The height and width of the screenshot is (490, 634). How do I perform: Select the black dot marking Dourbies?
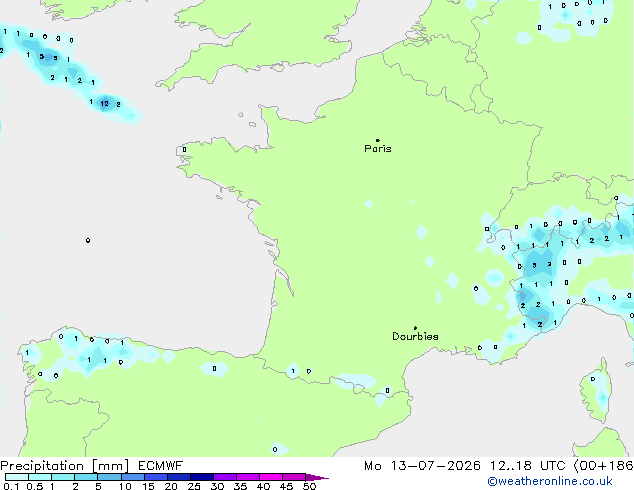coord(415,328)
